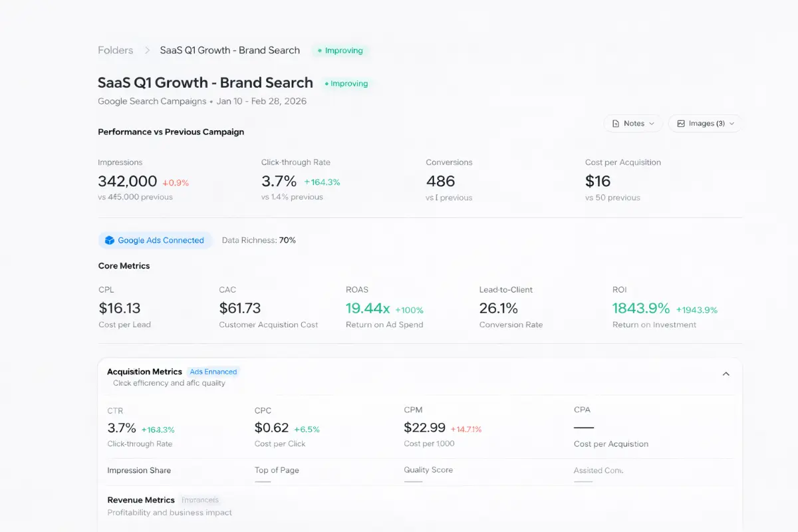Select the Impressions 342,000 value
This screenshot has width=798, height=532.
point(127,182)
